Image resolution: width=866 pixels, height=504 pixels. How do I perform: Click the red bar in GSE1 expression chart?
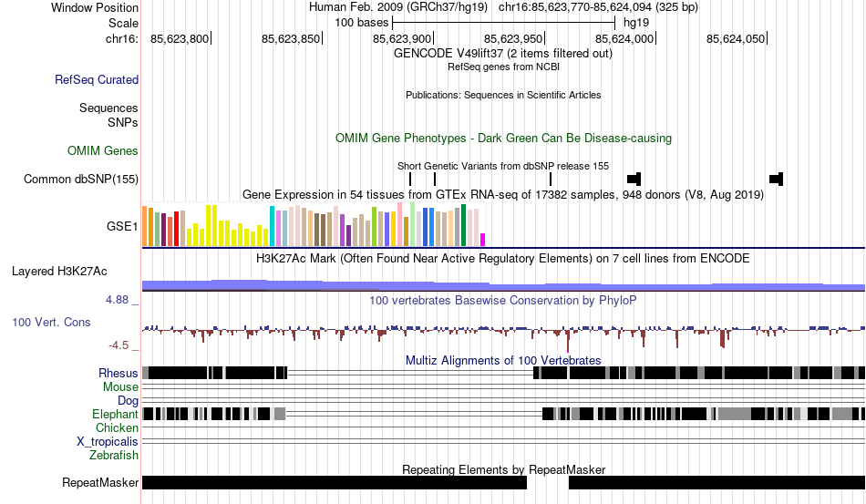(177, 229)
